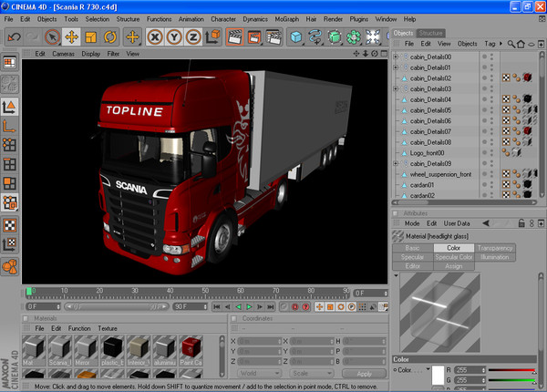Open the Scale coordinate dropdown
Screen dimensions: 547x392
click(x=312, y=374)
